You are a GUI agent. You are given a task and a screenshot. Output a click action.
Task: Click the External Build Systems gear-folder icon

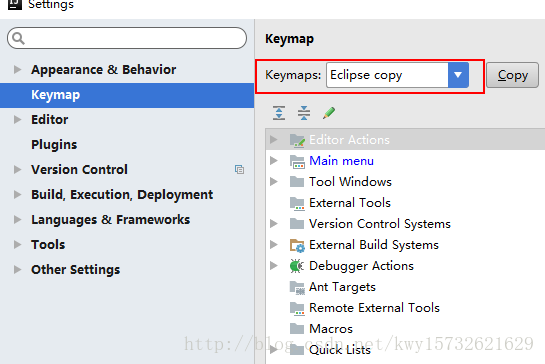coord(297,245)
